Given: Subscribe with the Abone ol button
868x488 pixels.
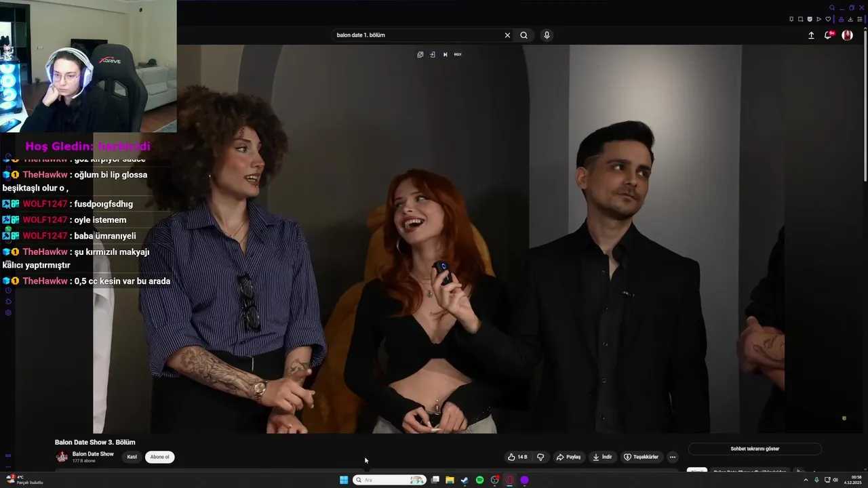Looking at the screenshot, I should (x=160, y=457).
